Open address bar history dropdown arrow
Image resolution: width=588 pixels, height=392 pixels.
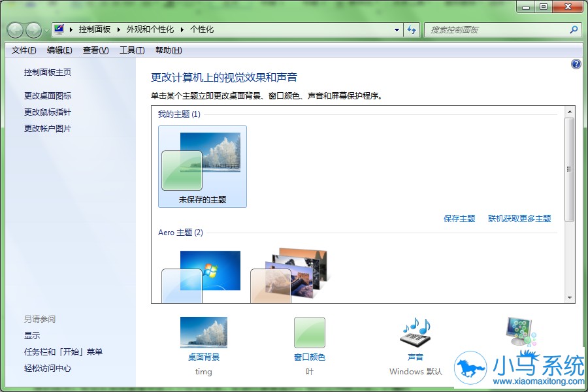coord(397,30)
